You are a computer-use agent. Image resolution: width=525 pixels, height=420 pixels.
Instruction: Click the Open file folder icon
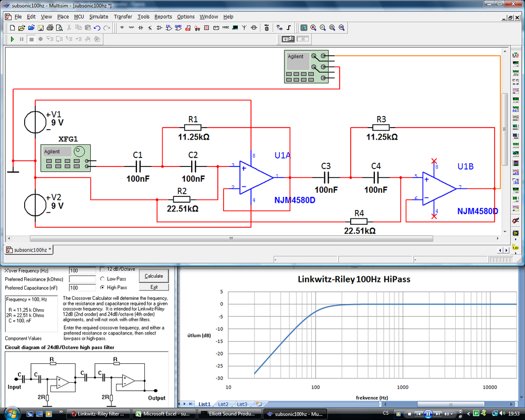tap(22, 28)
